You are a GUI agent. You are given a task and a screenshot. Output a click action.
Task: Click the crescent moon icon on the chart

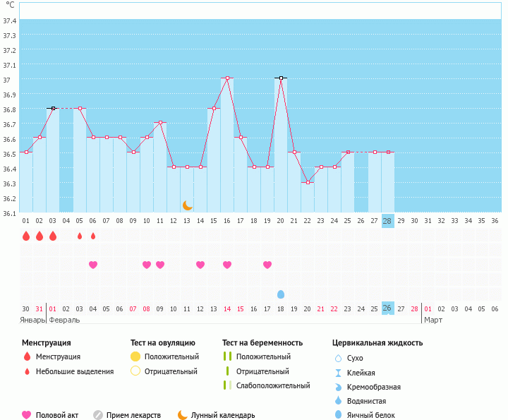pyautogui.click(x=187, y=205)
